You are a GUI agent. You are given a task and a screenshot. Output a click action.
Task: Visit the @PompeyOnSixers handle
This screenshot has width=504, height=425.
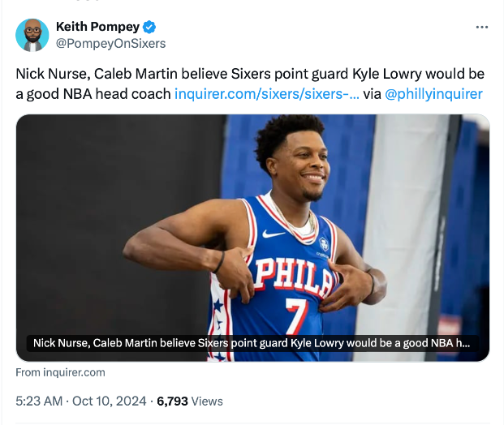pos(110,44)
